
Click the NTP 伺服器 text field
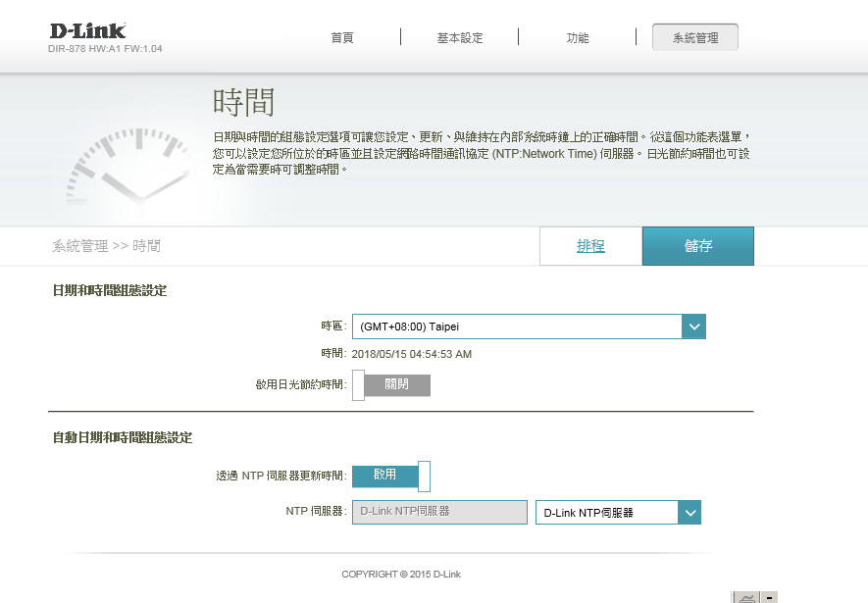coord(439,512)
